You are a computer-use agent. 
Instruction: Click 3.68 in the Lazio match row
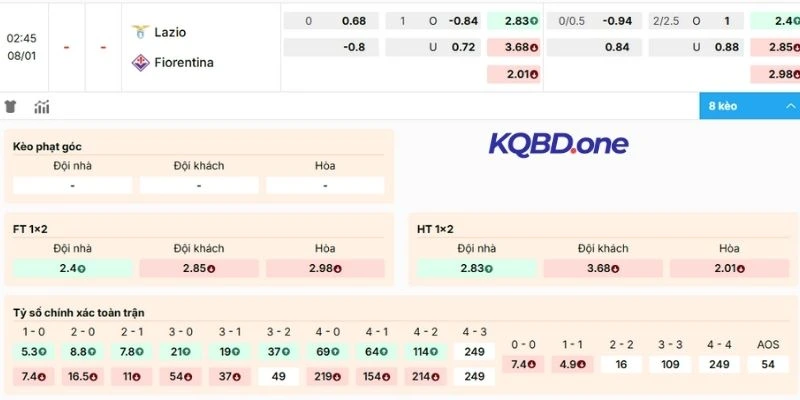pos(513,47)
